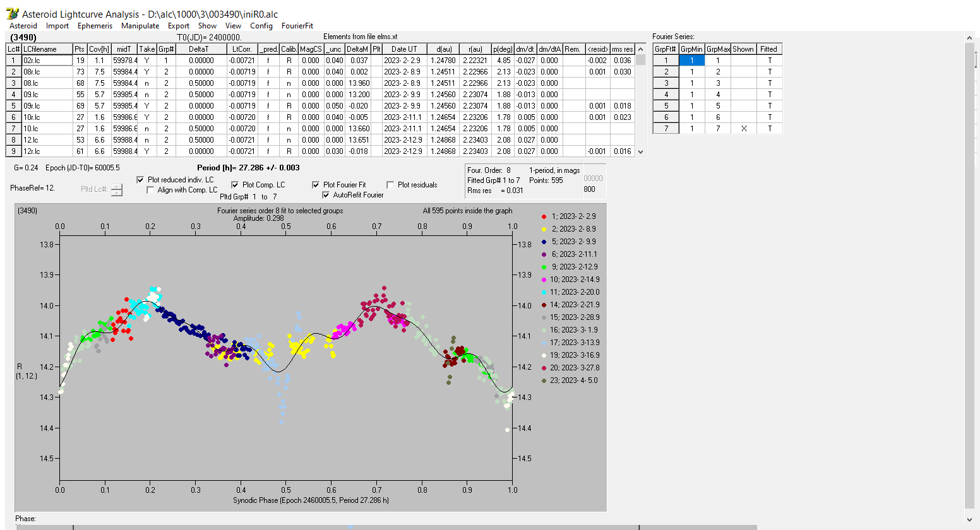980x530 pixels.
Task: Select file cell 08r.lc
Action: 47,72
